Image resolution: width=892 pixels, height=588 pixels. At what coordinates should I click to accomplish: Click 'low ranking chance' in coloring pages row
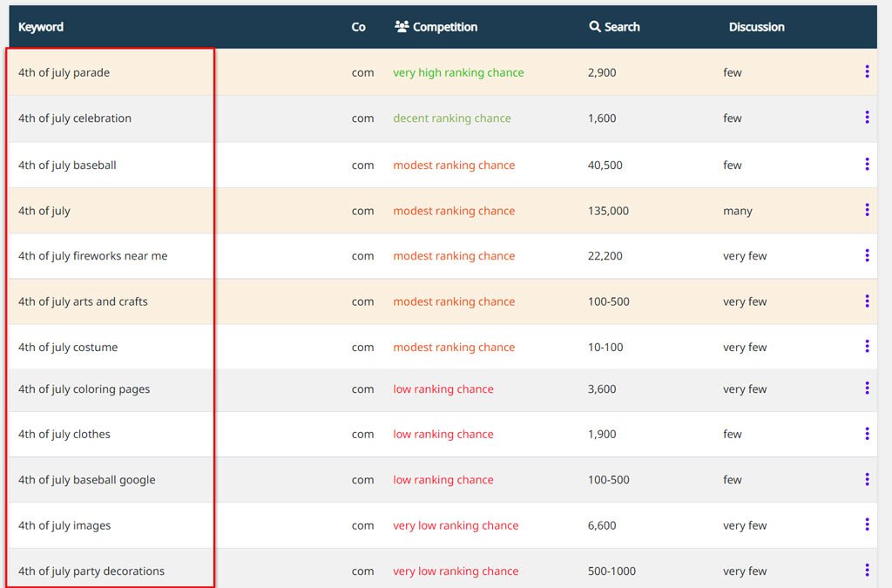pos(443,389)
